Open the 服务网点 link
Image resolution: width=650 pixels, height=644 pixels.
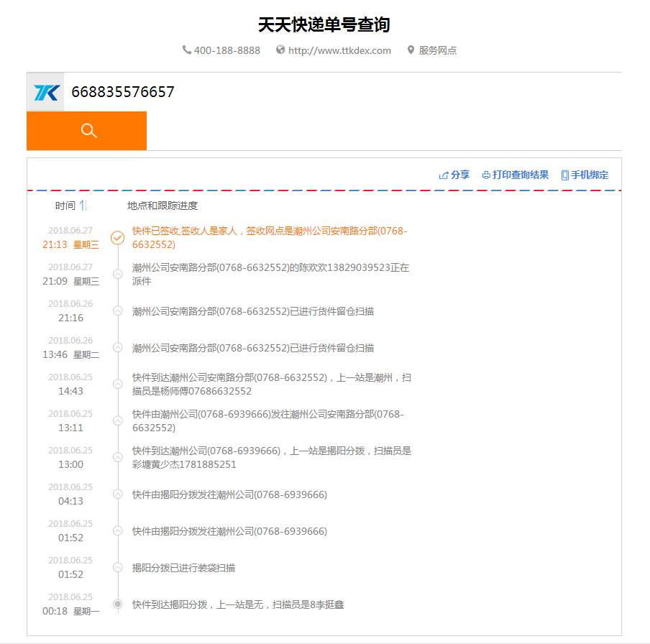(437, 50)
